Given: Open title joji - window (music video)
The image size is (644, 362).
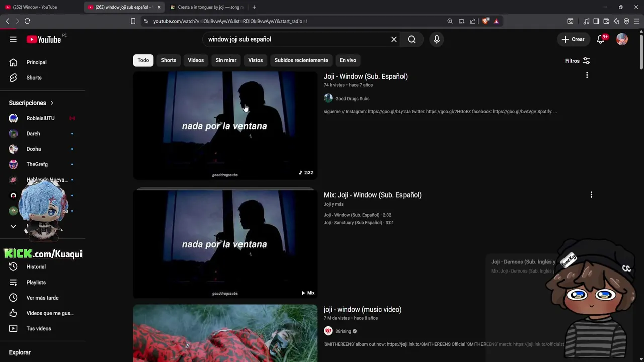Looking at the screenshot, I should point(362,309).
